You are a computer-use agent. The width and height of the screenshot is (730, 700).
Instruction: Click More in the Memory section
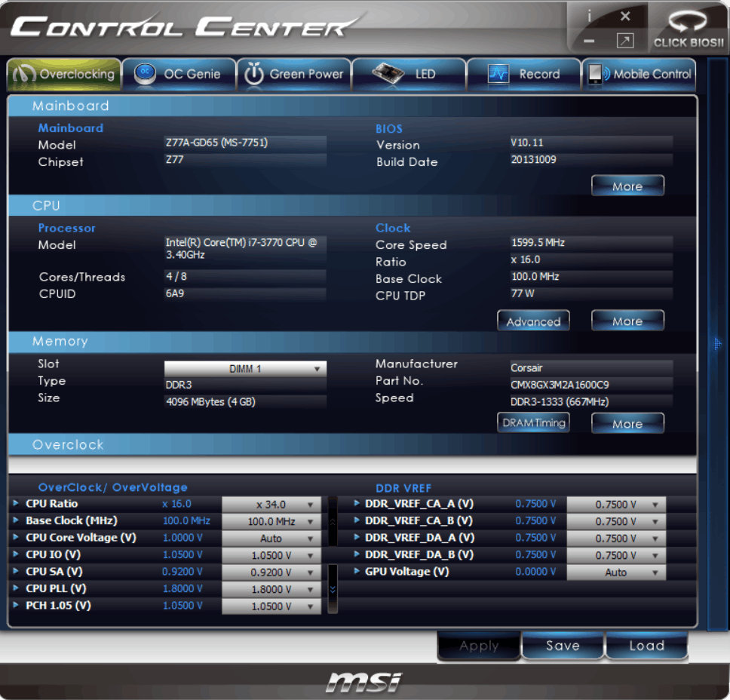pyautogui.click(x=627, y=424)
